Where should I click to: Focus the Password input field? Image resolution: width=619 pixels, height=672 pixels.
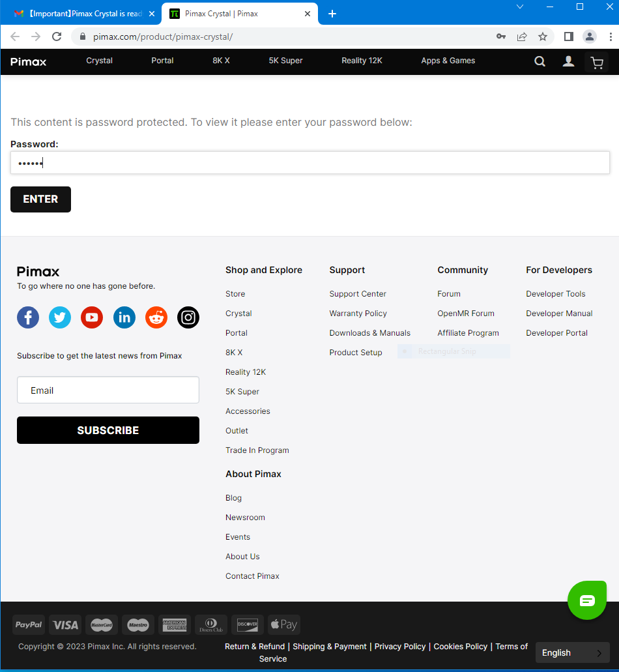tap(310, 163)
